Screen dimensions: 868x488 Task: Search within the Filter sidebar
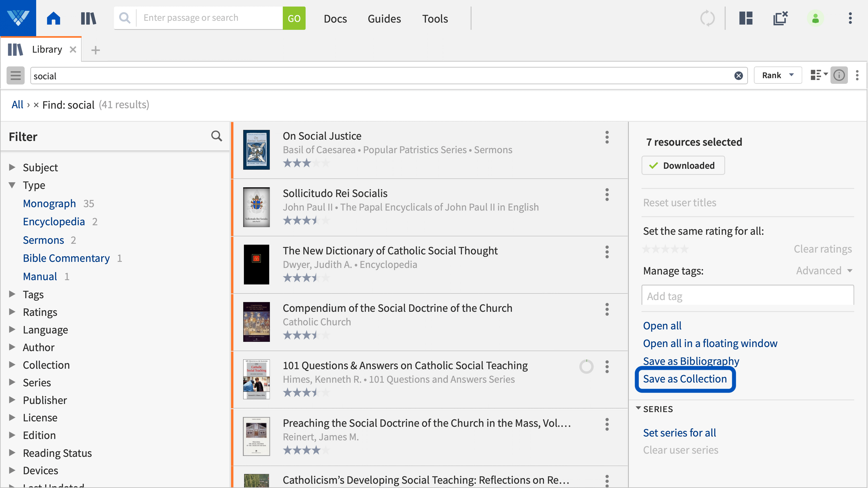[216, 136]
